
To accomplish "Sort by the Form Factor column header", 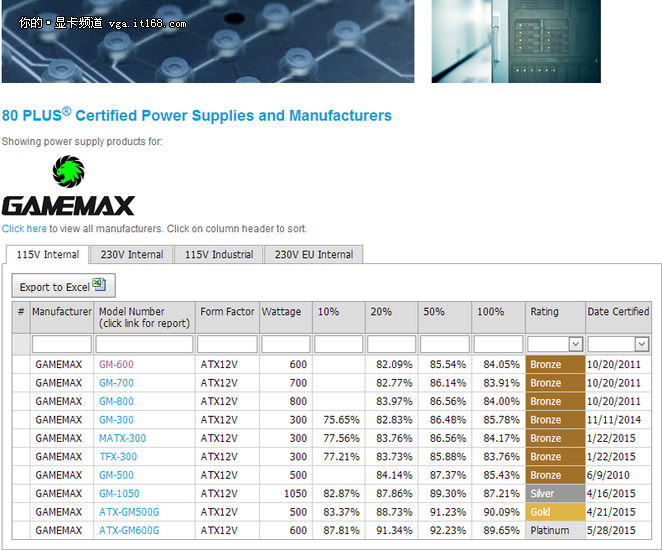I will tap(227, 317).
